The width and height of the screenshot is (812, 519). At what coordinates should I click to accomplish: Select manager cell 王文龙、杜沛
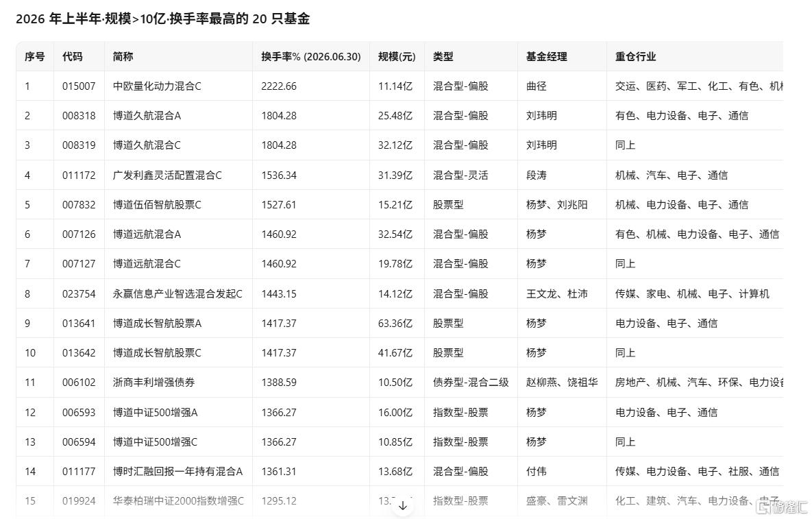(x=557, y=293)
